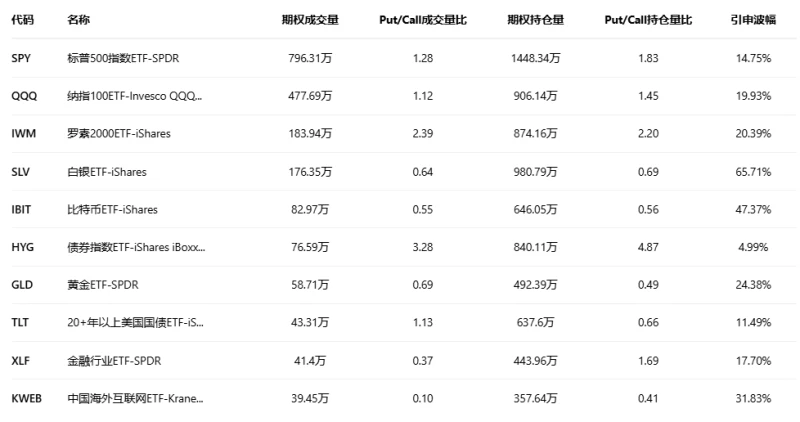This screenshot has width=800, height=422.
Task: Select the HYG ticker symbol
Action: [x=22, y=247]
